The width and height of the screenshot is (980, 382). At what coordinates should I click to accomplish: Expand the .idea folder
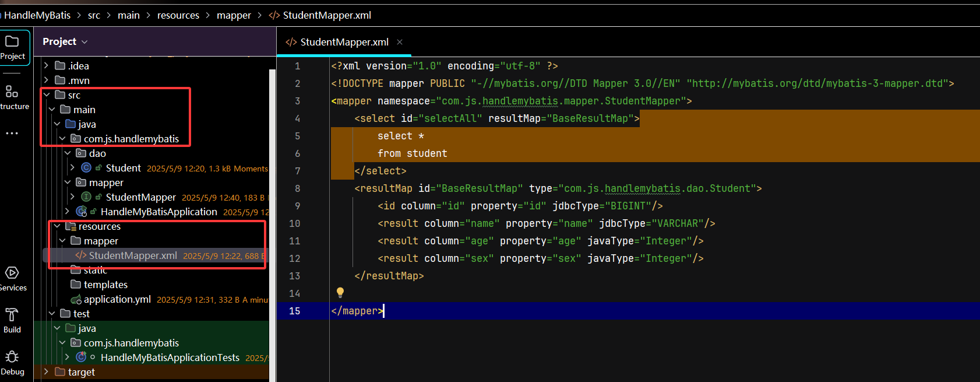[46, 65]
